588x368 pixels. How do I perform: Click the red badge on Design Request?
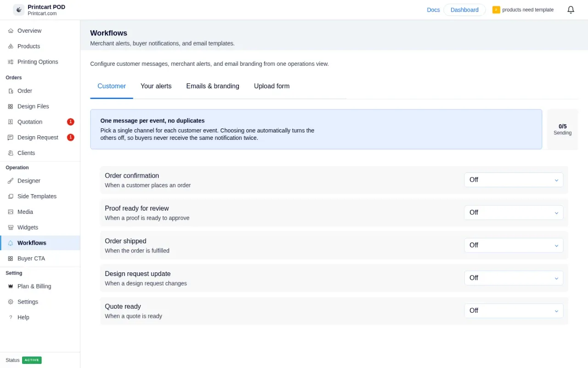click(71, 138)
